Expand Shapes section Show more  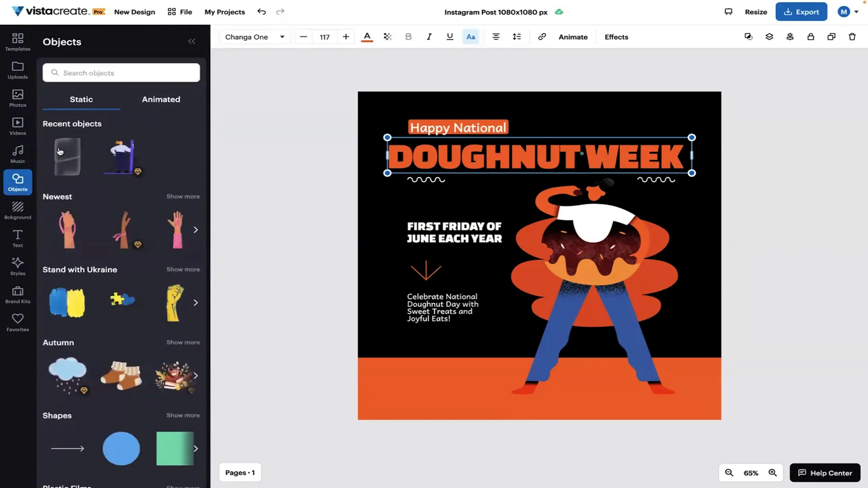[183, 415]
